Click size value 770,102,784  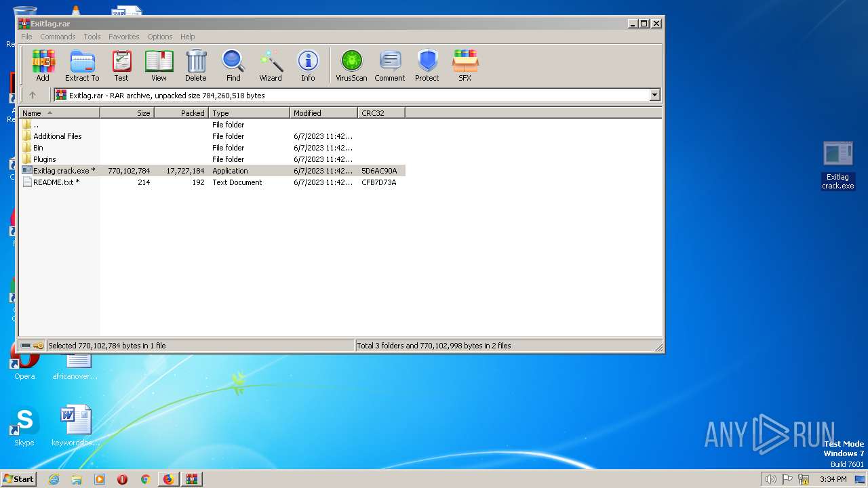pos(129,171)
